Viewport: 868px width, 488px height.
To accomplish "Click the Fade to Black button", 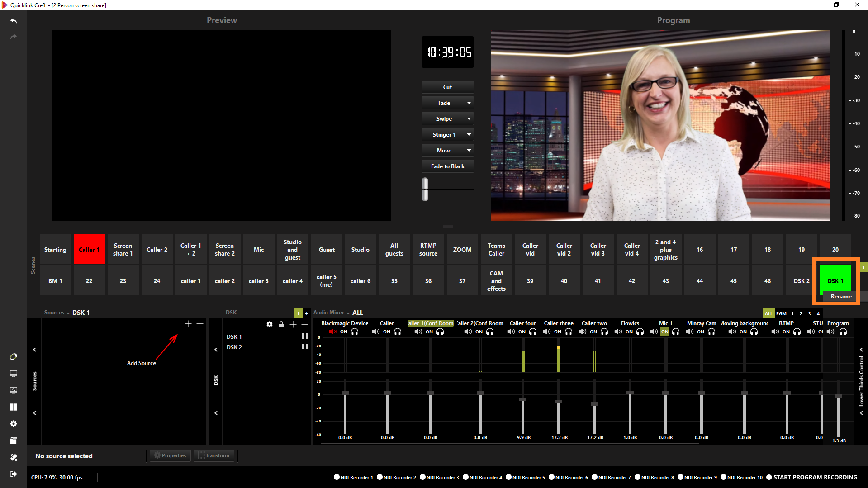I will point(447,166).
